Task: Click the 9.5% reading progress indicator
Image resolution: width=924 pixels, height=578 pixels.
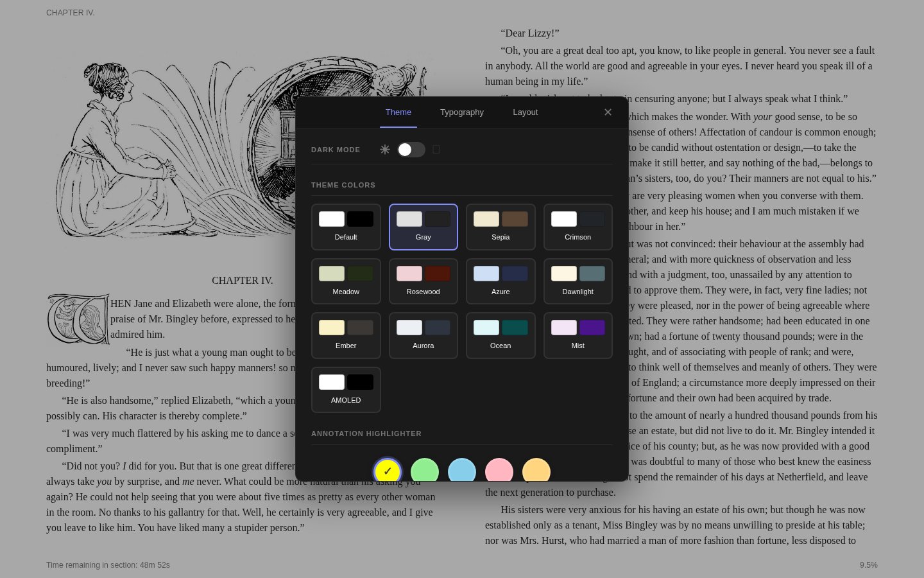Action: [x=869, y=565]
